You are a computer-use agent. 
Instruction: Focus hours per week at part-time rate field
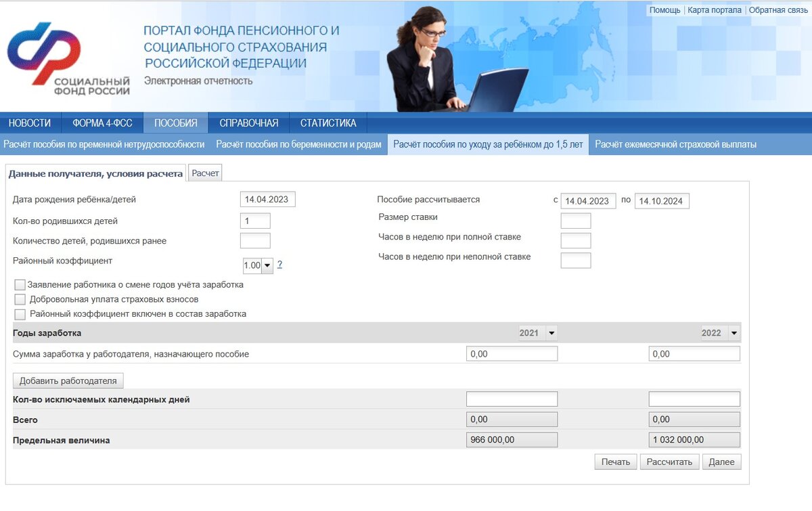click(576, 260)
